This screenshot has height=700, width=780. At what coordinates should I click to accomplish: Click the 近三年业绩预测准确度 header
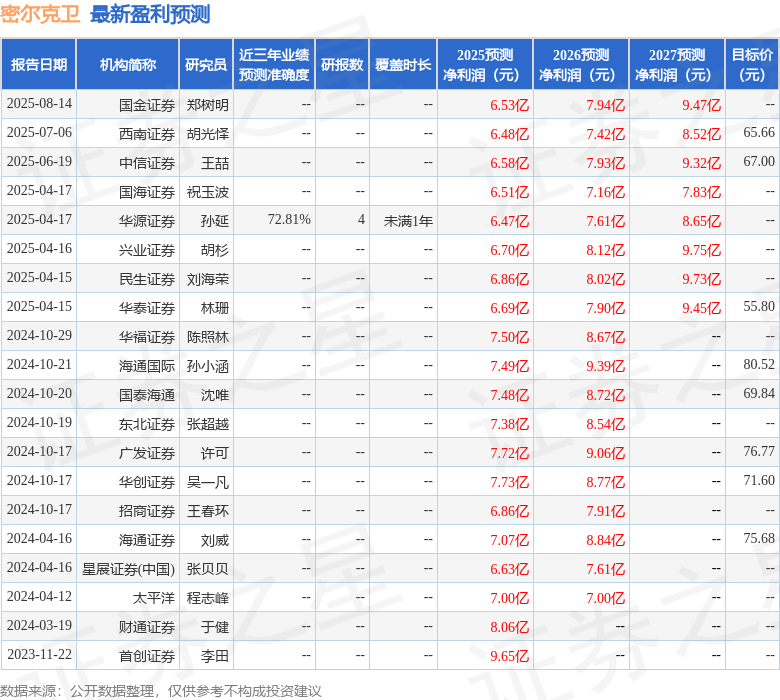pos(273,65)
